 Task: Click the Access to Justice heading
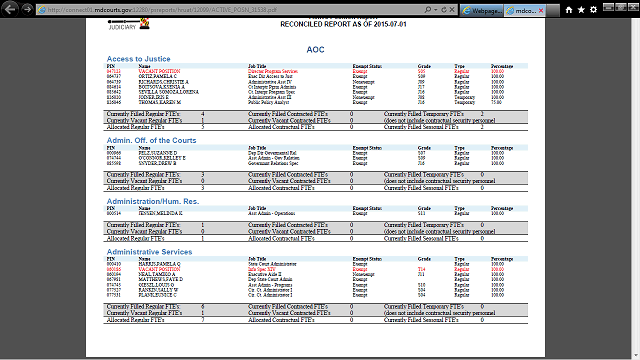pos(138,59)
